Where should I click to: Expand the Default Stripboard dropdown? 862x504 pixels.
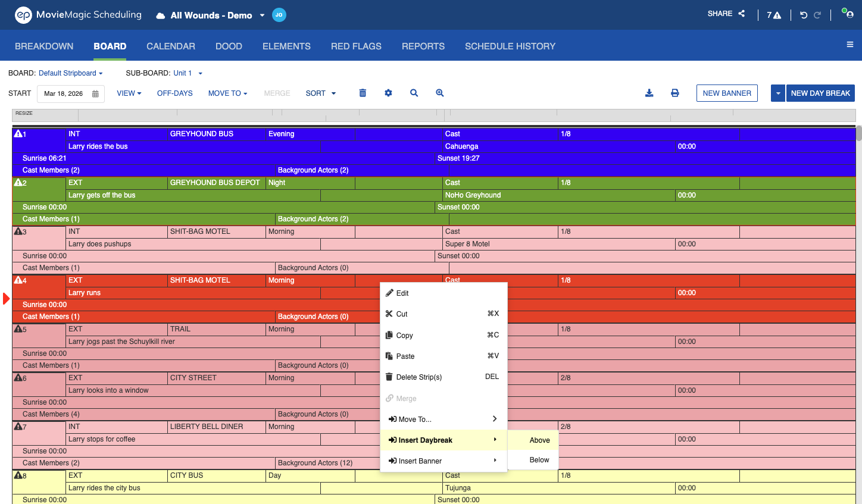click(x=71, y=73)
